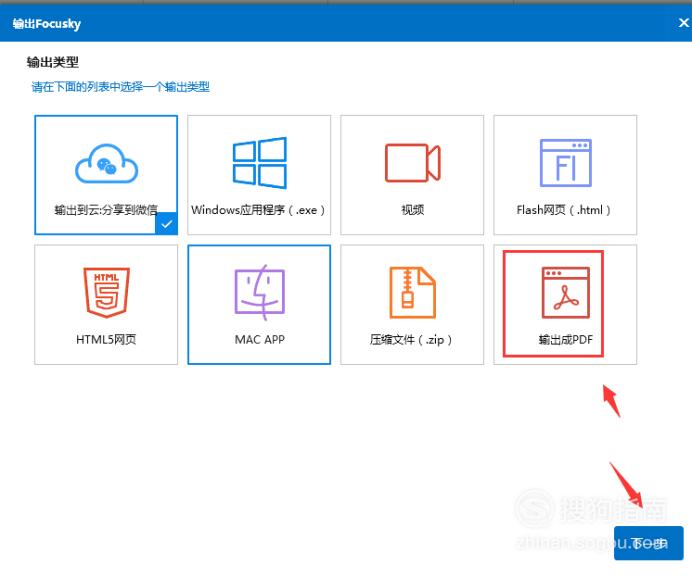Click the 视频 option label
The width and height of the screenshot is (692, 577).
point(413,210)
